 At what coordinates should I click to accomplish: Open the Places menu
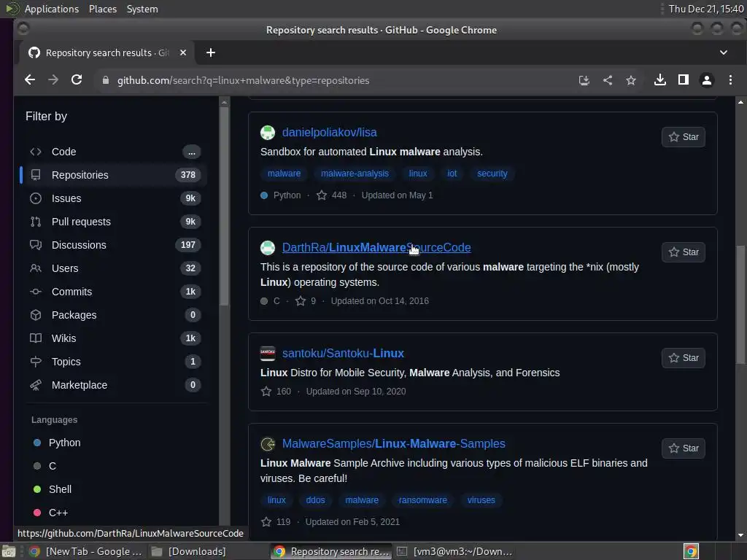pyautogui.click(x=103, y=9)
